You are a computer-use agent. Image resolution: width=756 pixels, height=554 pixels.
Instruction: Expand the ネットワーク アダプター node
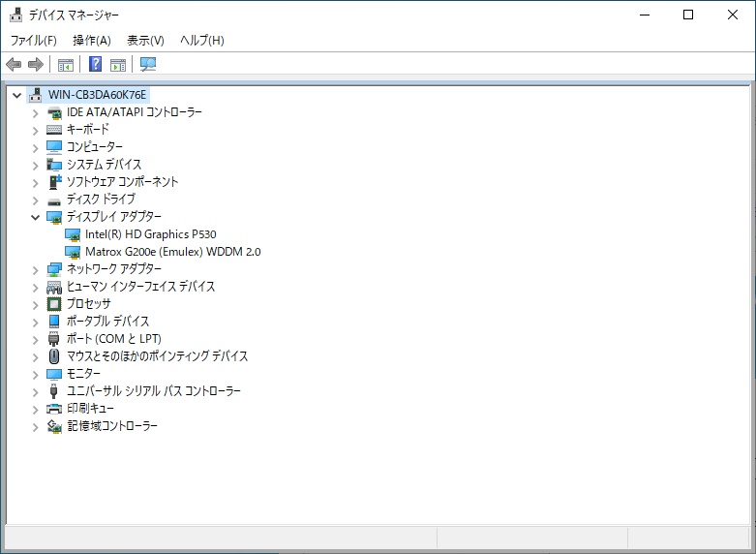pyautogui.click(x=35, y=270)
